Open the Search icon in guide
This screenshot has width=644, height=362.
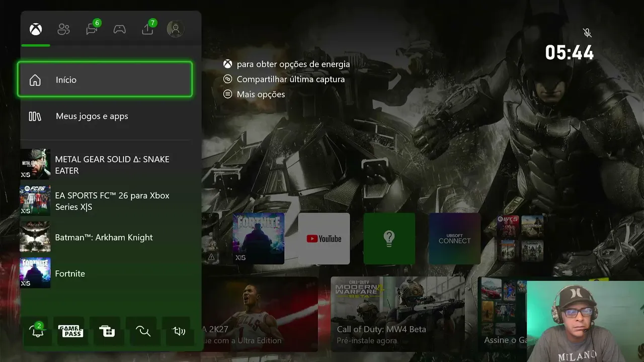pos(143,331)
